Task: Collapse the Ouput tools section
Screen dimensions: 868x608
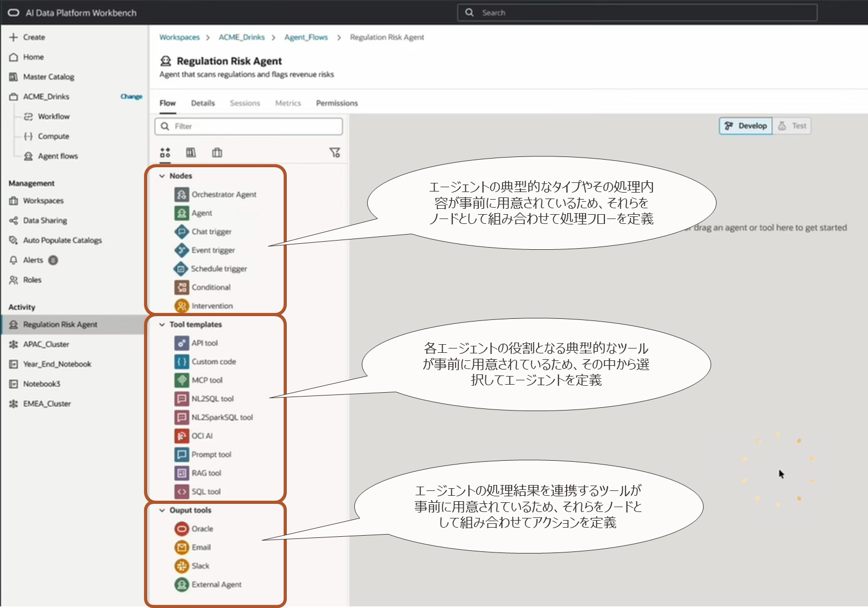Action: (x=162, y=510)
